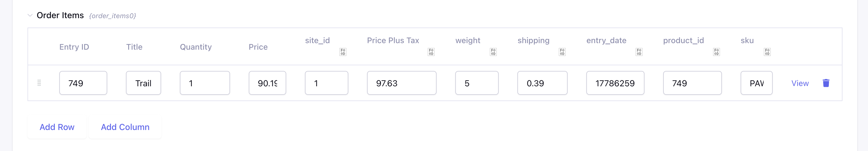The height and width of the screenshot is (151, 868).
Task: Click the Title field containing Trail
Action: point(144,83)
